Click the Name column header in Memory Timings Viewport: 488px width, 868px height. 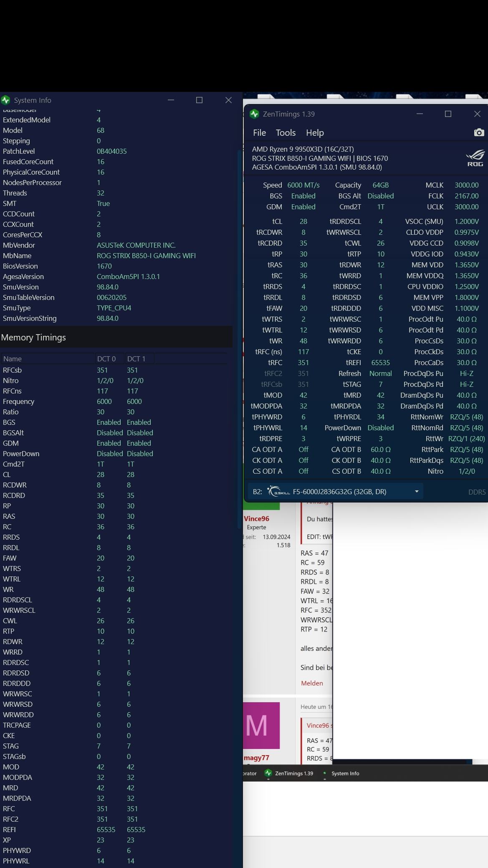click(x=48, y=359)
